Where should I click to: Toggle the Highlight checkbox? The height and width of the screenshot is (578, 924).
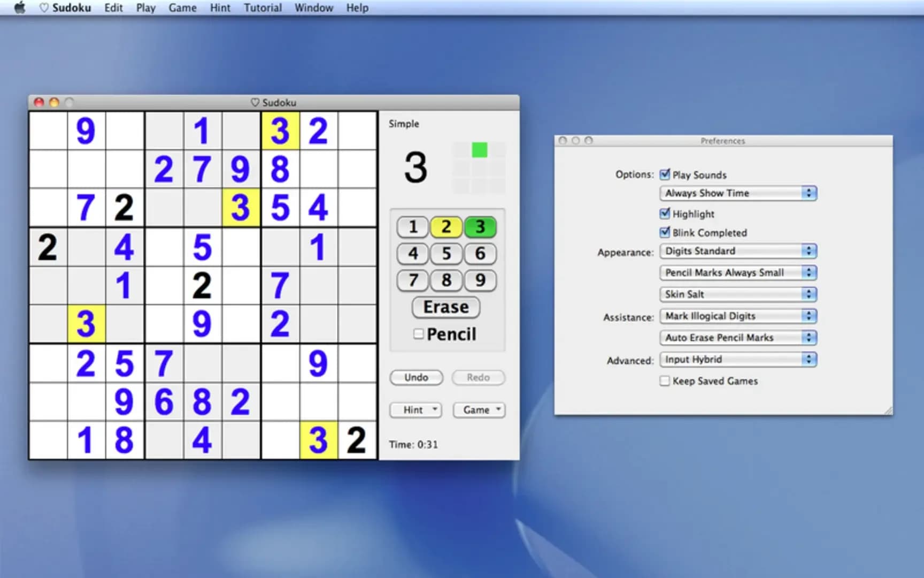pos(665,214)
